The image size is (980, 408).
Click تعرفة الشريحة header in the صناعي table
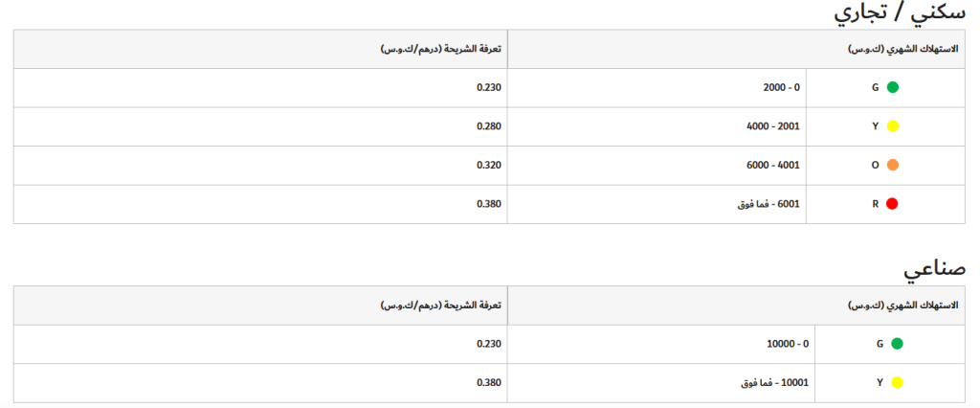click(441, 306)
